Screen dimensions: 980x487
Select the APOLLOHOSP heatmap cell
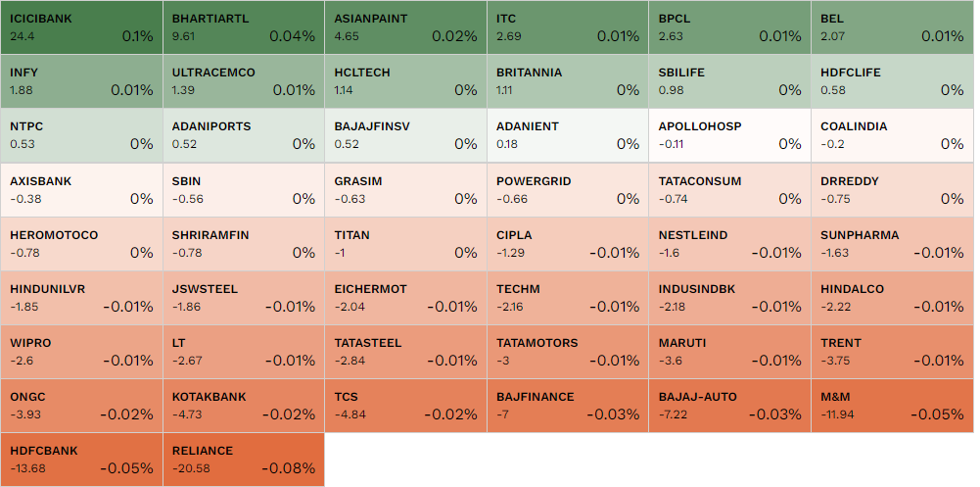tap(729, 135)
